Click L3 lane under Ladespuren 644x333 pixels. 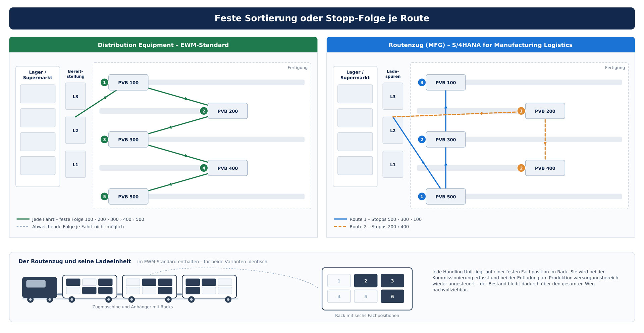[x=393, y=96]
